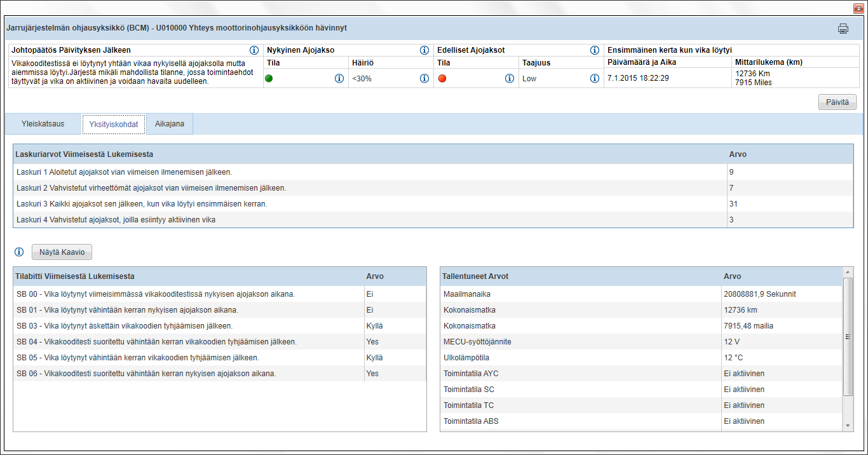Viewport: 868px width, 455px height.
Task: Select the SB 06 status bit row
Action: click(x=220, y=374)
